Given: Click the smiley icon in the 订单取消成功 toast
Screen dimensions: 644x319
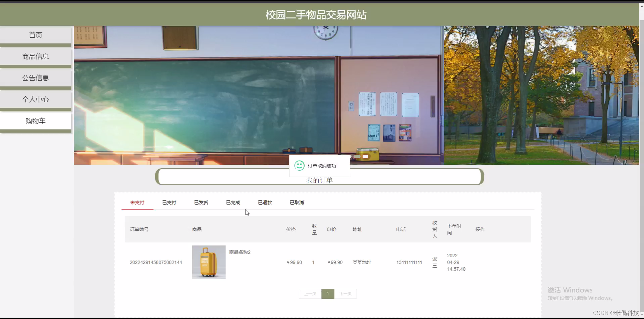Looking at the screenshot, I should click(x=299, y=165).
